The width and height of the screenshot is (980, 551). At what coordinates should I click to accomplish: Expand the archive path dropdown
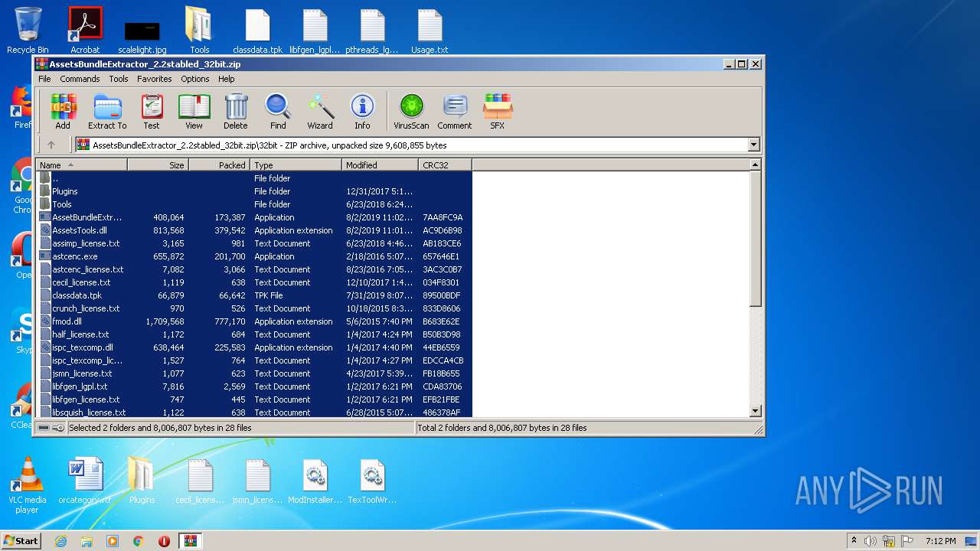coord(754,145)
